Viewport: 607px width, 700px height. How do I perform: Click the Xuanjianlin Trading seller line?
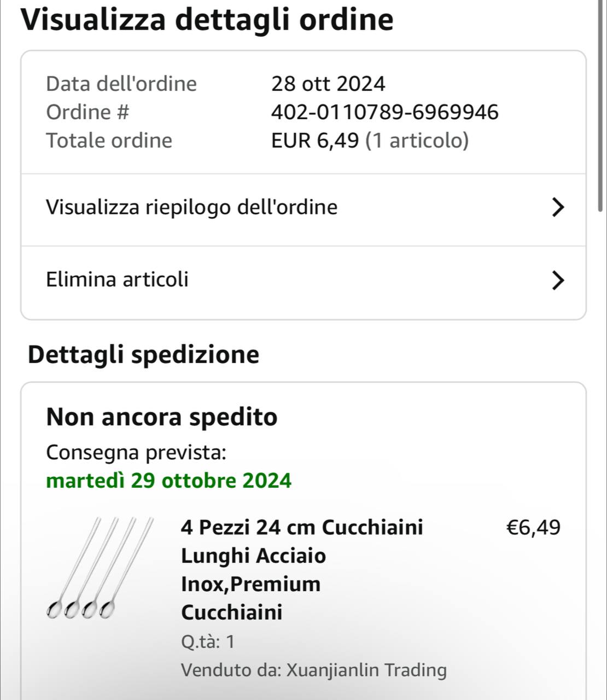tap(313, 670)
